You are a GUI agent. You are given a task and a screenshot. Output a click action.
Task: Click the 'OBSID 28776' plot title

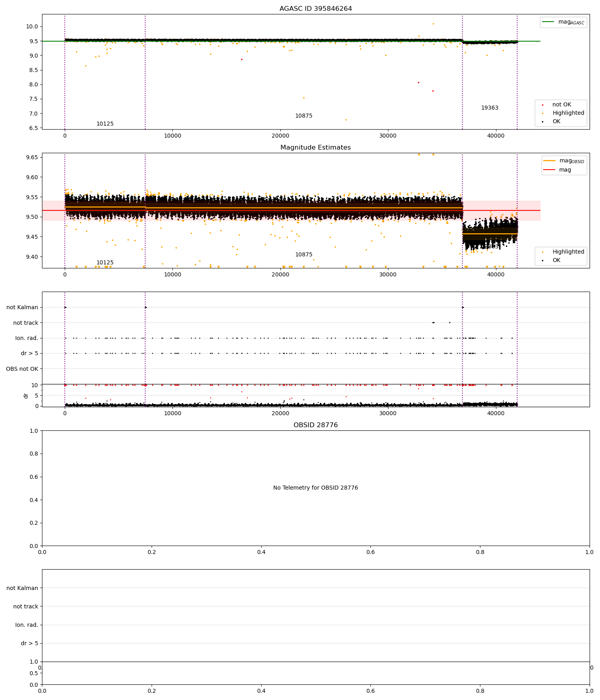click(x=316, y=425)
